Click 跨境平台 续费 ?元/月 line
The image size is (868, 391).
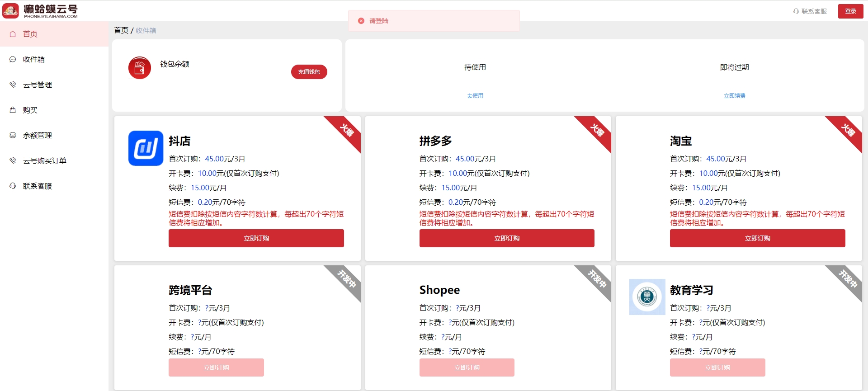190,337
